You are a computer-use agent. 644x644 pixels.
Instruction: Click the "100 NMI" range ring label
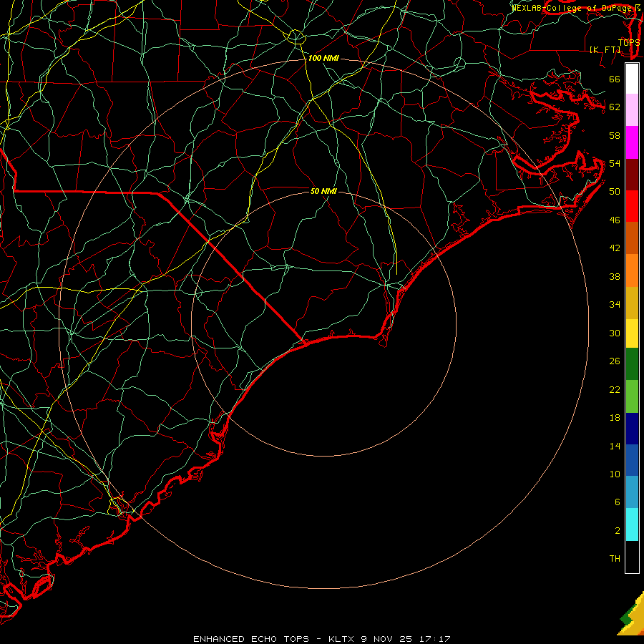[323, 59]
